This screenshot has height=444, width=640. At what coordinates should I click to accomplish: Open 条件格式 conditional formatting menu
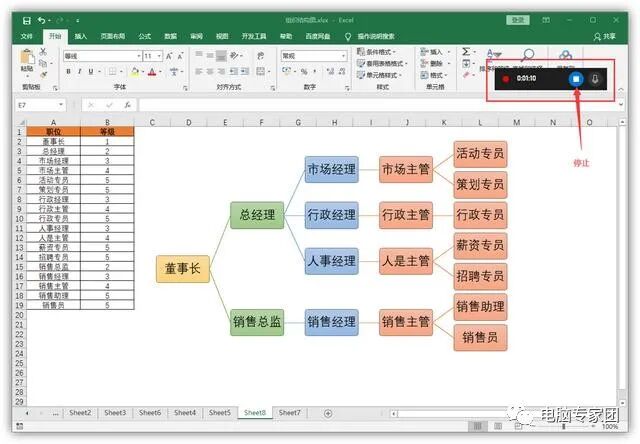coord(376,52)
